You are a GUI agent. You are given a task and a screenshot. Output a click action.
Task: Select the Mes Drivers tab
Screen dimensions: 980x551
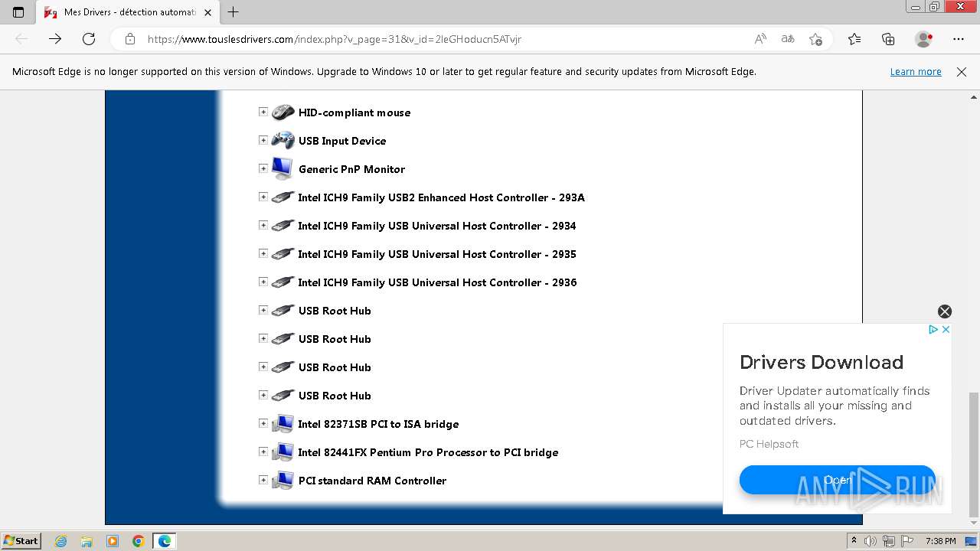click(126, 12)
